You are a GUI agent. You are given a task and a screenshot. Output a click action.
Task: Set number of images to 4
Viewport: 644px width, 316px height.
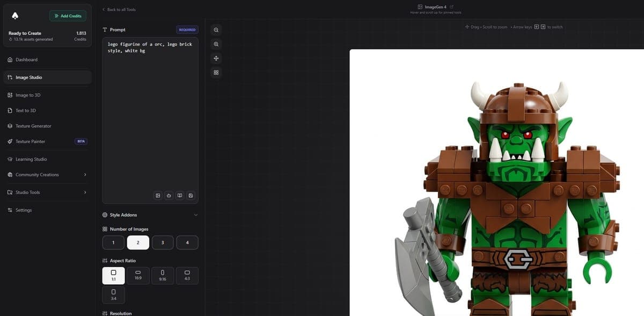pyautogui.click(x=187, y=243)
